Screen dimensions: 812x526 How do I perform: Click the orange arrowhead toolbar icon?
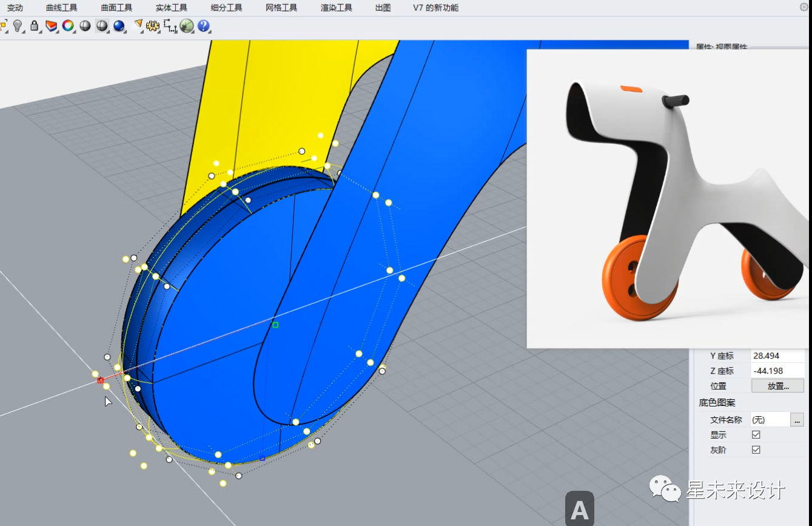coord(138,25)
